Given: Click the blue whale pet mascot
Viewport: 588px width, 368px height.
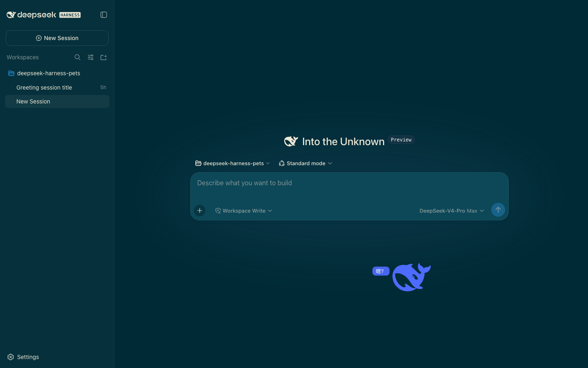Looking at the screenshot, I should pyautogui.click(x=412, y=277).
